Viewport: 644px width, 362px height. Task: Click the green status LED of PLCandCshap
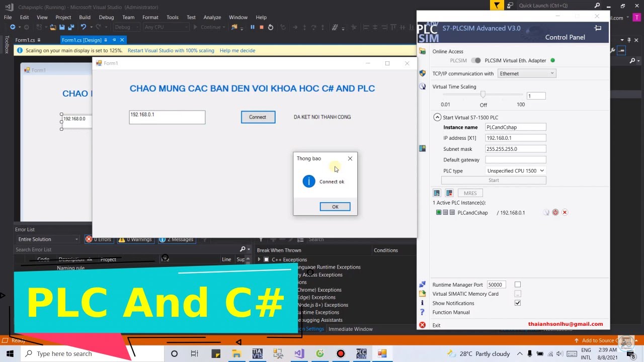pos(439,213)
